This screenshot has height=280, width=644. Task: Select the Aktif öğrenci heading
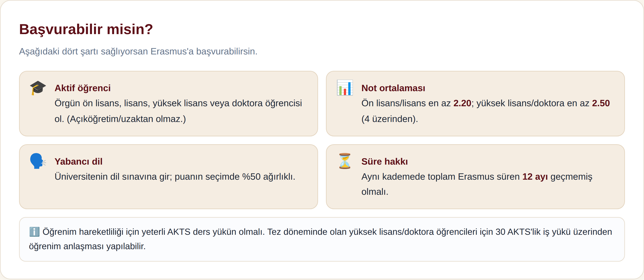83,88
